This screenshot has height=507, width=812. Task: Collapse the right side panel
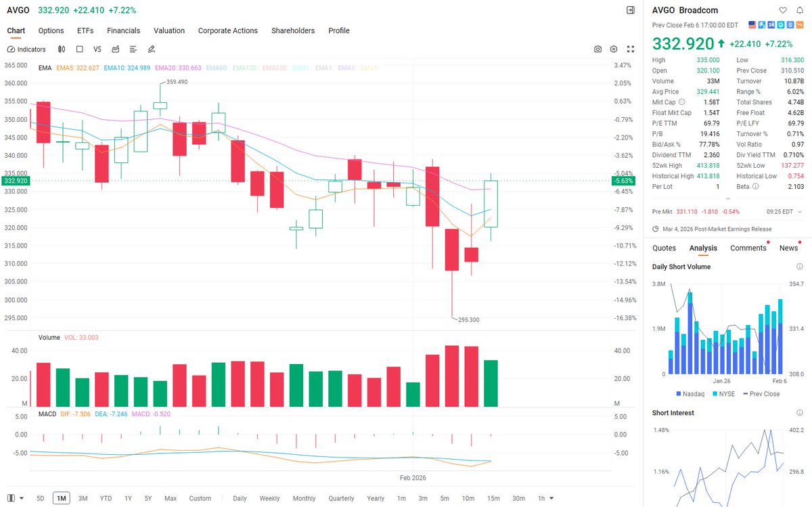point(631,10)
